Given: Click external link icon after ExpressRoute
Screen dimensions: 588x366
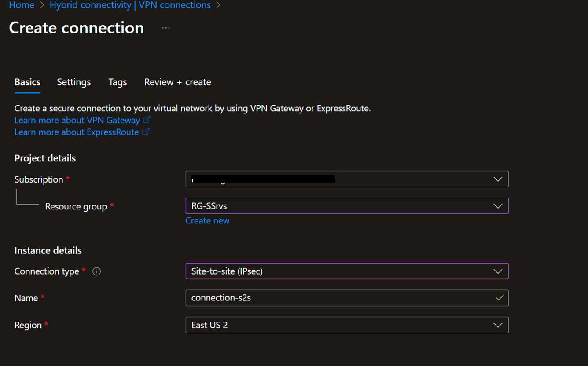Looking at the screenshot, I should click(146, 132).
